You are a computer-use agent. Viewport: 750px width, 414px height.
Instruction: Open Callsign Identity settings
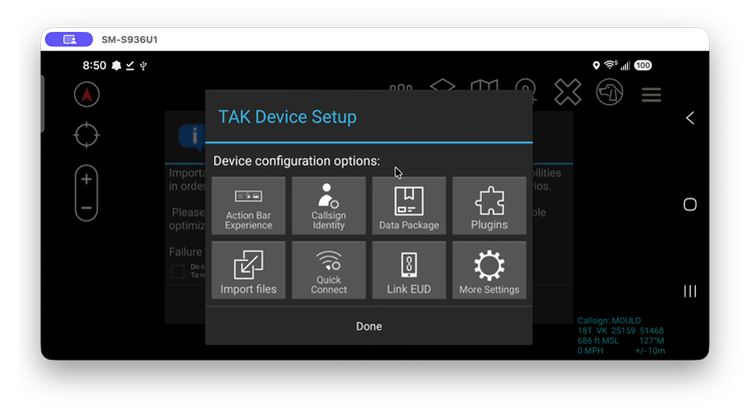pos(329,206)
